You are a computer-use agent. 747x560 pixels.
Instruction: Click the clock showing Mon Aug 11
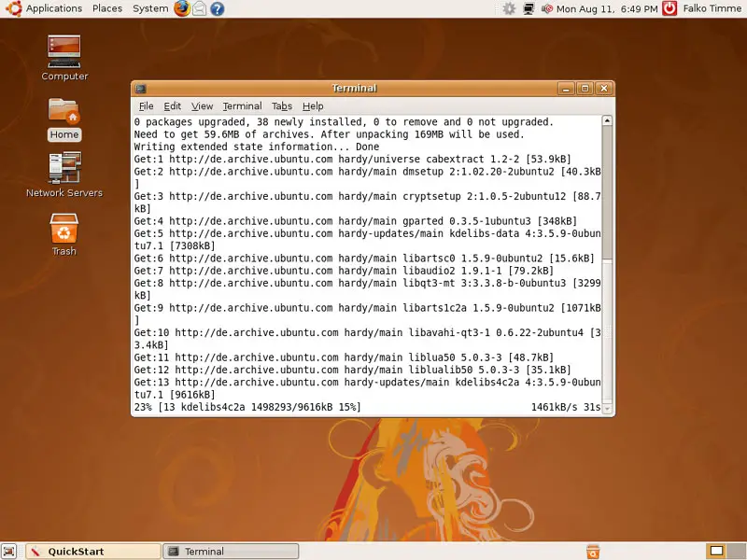(607, 8)
